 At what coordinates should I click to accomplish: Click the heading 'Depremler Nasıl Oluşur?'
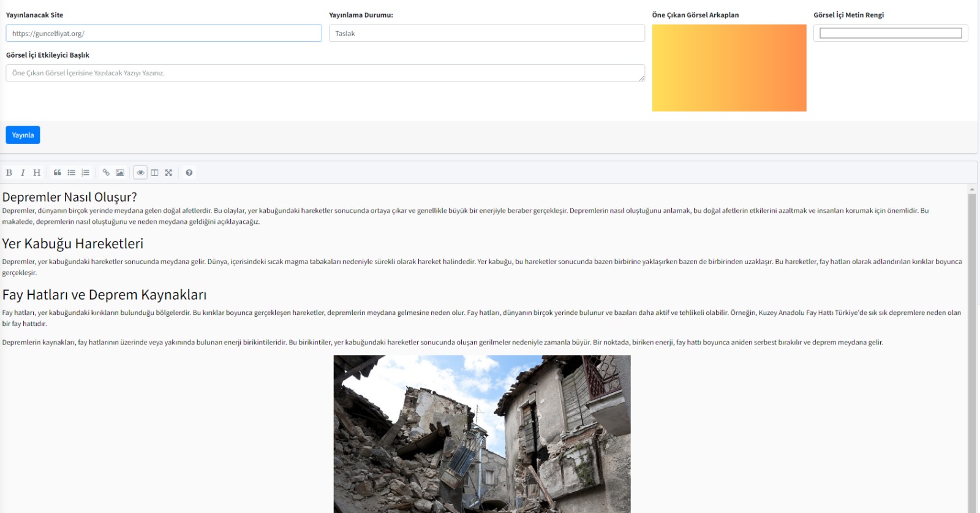tap(69, 197)
